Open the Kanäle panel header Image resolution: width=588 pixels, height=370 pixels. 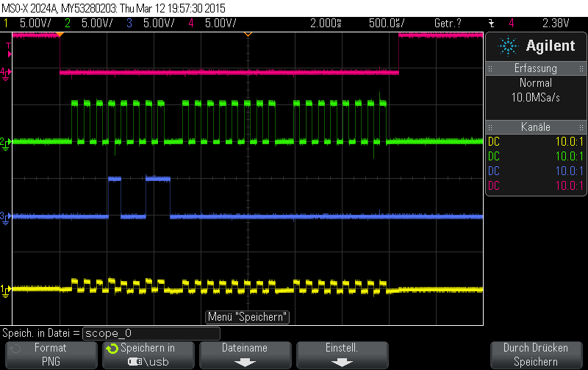click(536, 127)
